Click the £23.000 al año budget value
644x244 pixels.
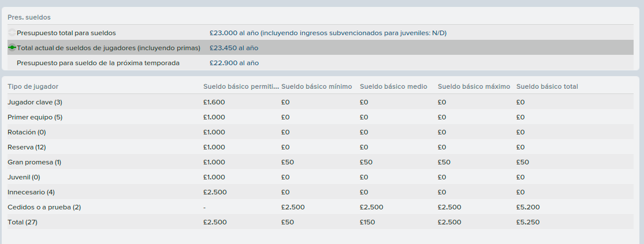click(234, 33)
